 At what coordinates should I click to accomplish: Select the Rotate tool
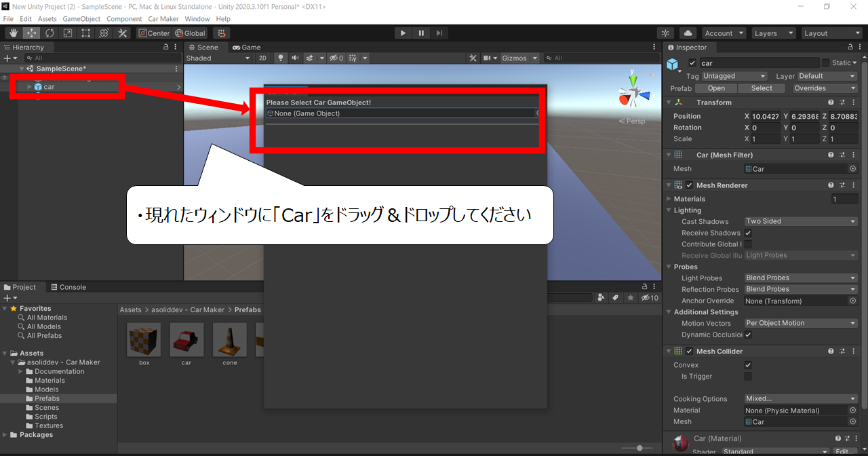50,33
